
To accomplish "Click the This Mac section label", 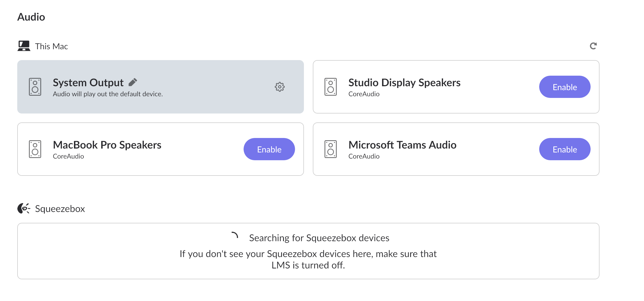I will pos(51,46).
